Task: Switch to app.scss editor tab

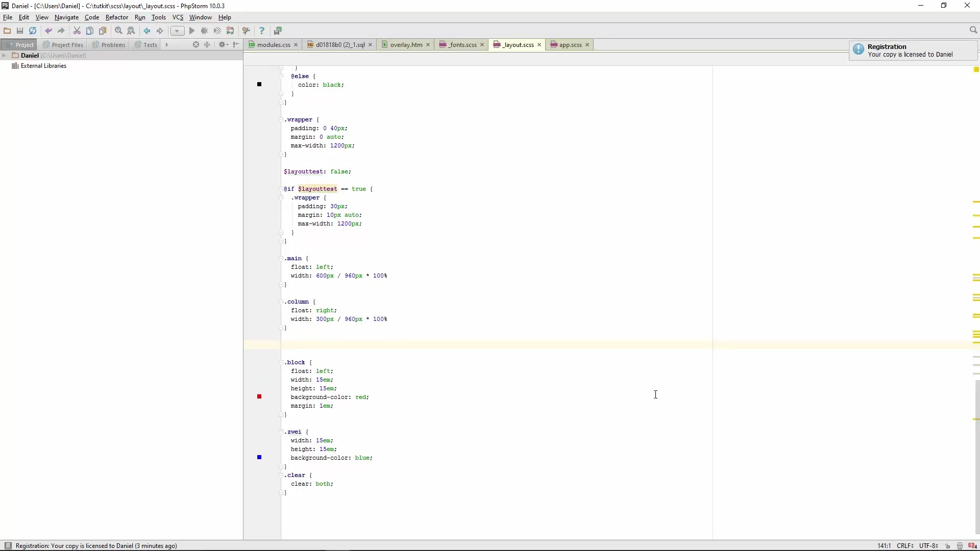Action: point(570,45)
